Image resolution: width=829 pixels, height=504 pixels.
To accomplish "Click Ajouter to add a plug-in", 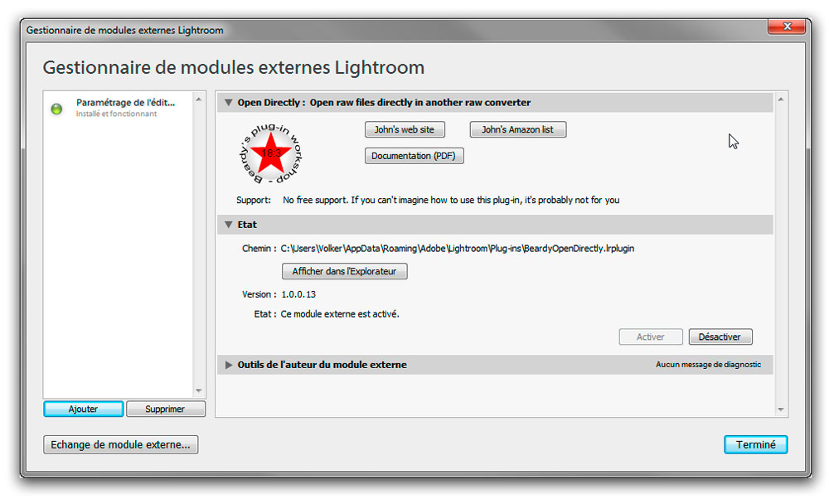I will point(83,409).
